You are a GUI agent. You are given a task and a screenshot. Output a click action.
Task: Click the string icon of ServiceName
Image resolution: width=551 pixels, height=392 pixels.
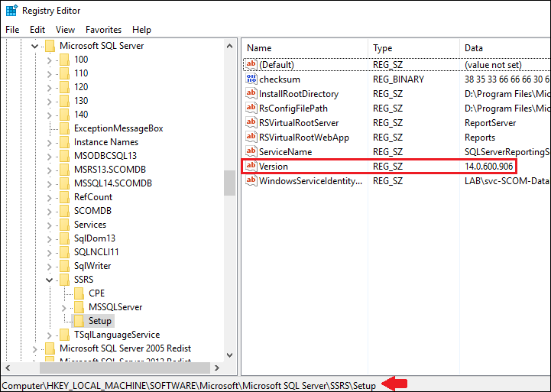(x=251, y=151)
